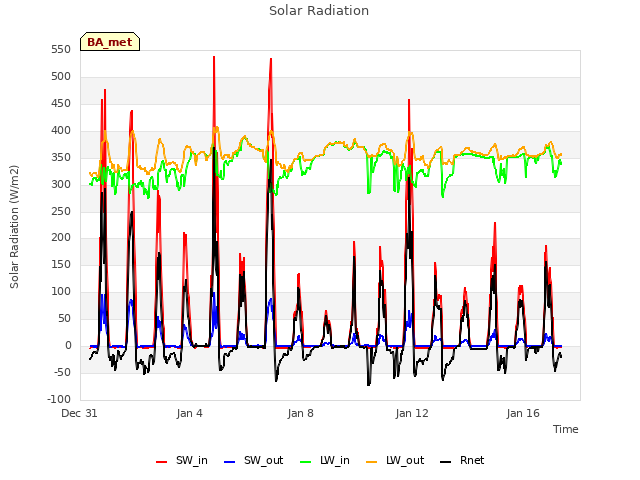Click the Jan 12 x-axis label
Viewport: 640px width, 480px height.
click(412, 413)
